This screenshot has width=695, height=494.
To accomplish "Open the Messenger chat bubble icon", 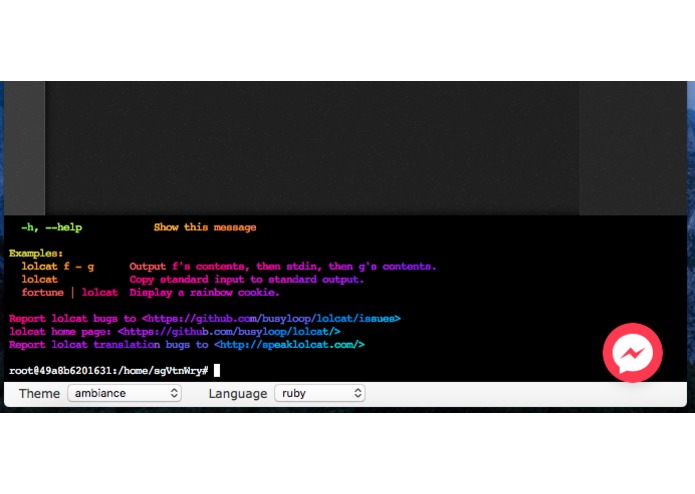I will tap(633, 353).
